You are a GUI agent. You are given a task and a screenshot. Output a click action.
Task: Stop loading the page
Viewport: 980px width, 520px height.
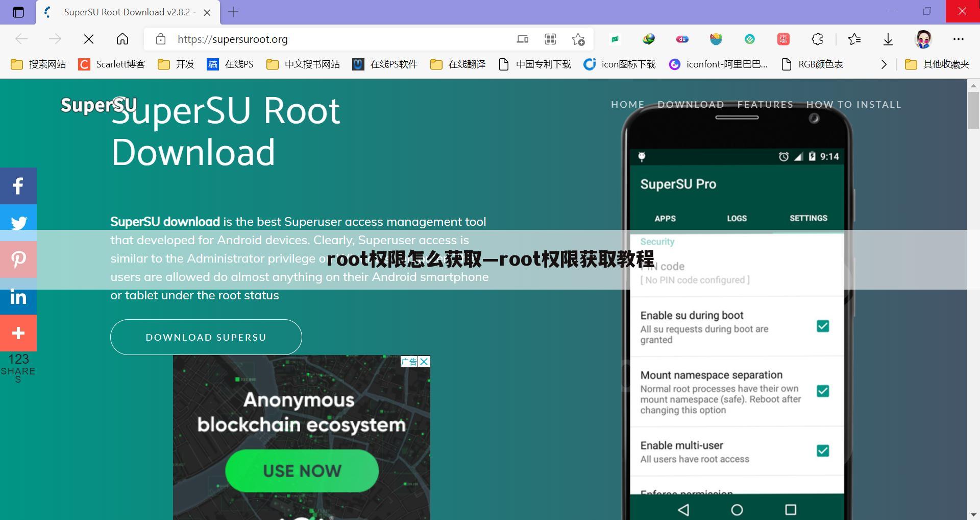pos(89,39)
